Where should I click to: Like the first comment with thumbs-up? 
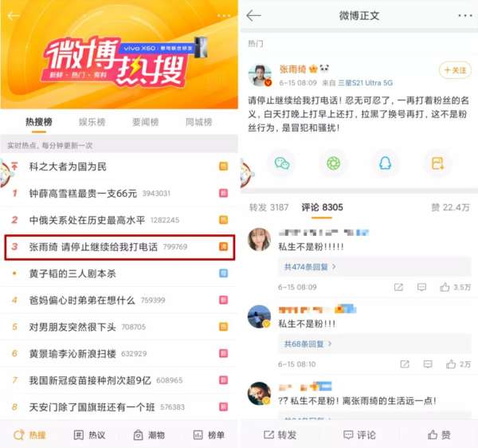[x=456, y=287]
